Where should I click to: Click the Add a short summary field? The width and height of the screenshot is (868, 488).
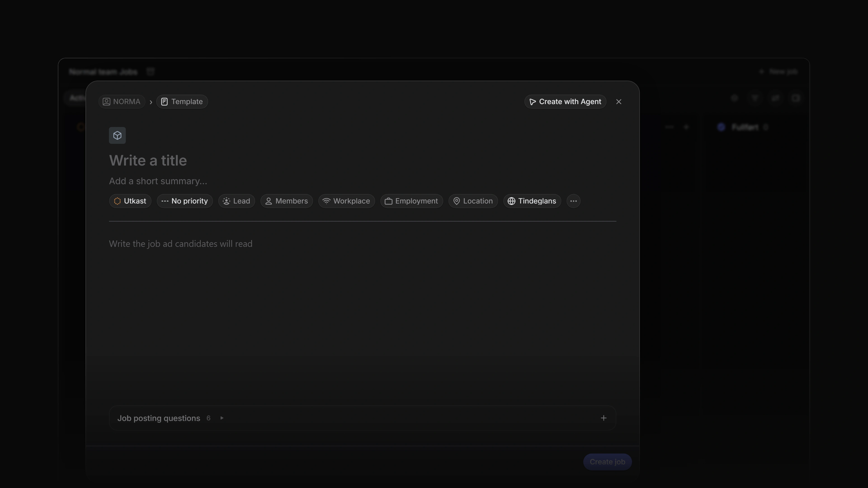363,181
